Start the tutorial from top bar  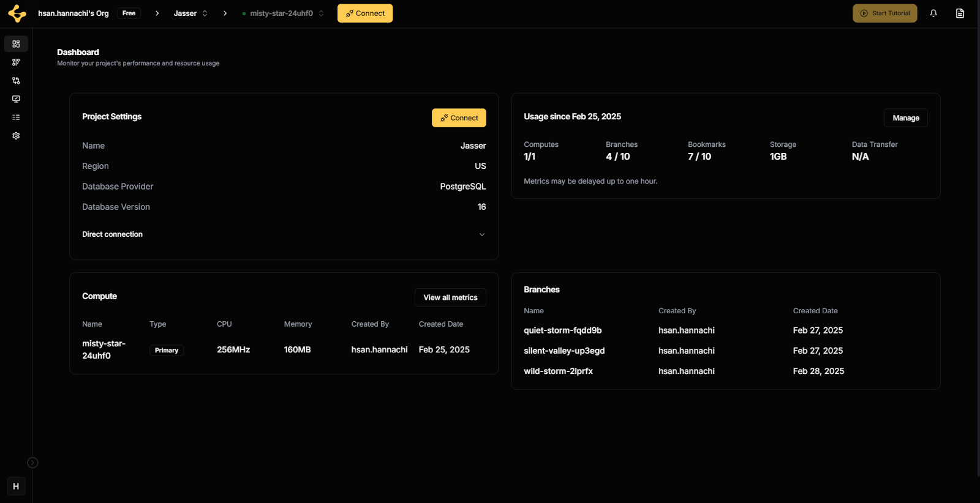click(884, 13)
